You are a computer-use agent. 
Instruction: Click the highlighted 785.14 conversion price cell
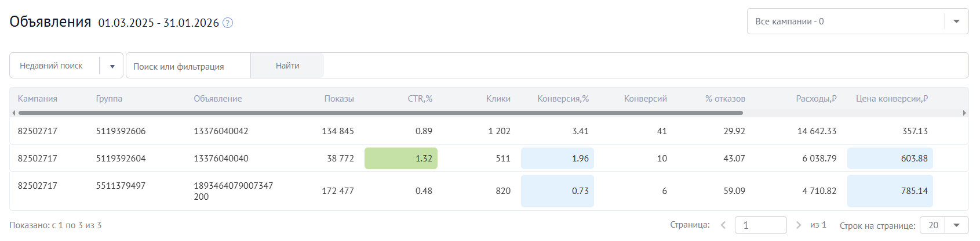click(x=890, y=191)
